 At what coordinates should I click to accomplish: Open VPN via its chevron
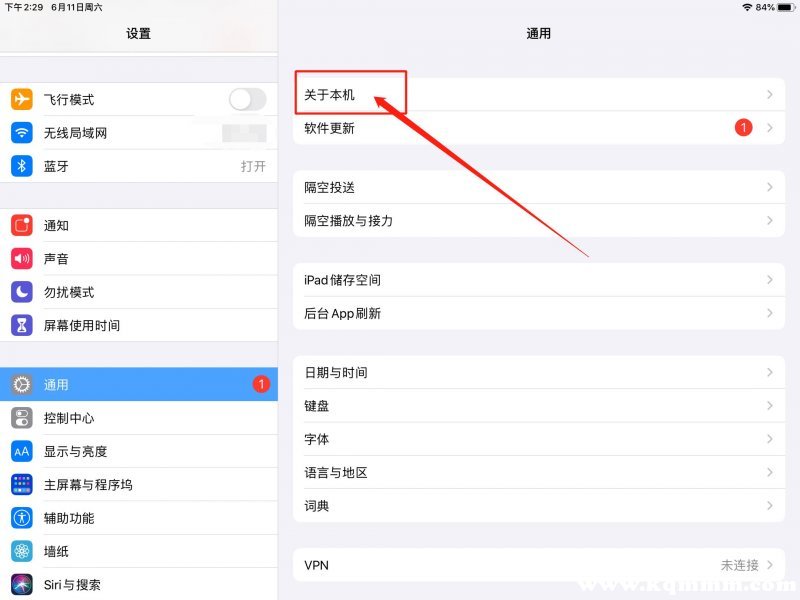point(769,565)
